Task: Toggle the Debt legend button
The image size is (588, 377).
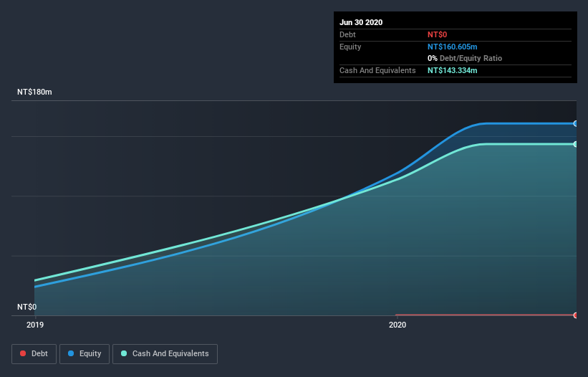Action: tap(34, 354)
